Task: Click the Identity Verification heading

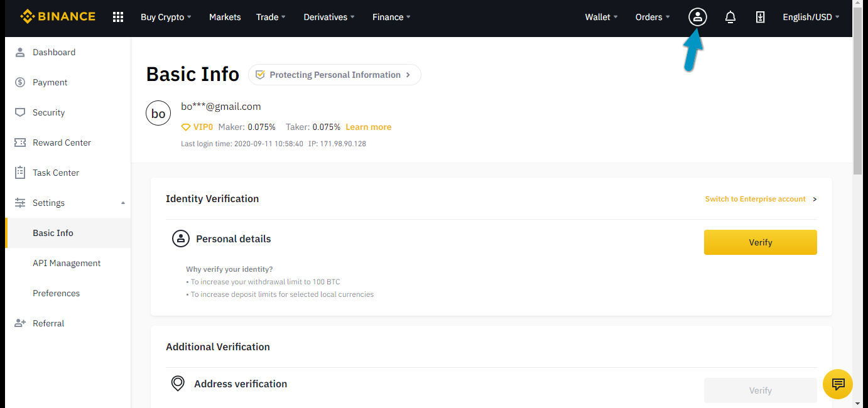Action: (212, 198)
